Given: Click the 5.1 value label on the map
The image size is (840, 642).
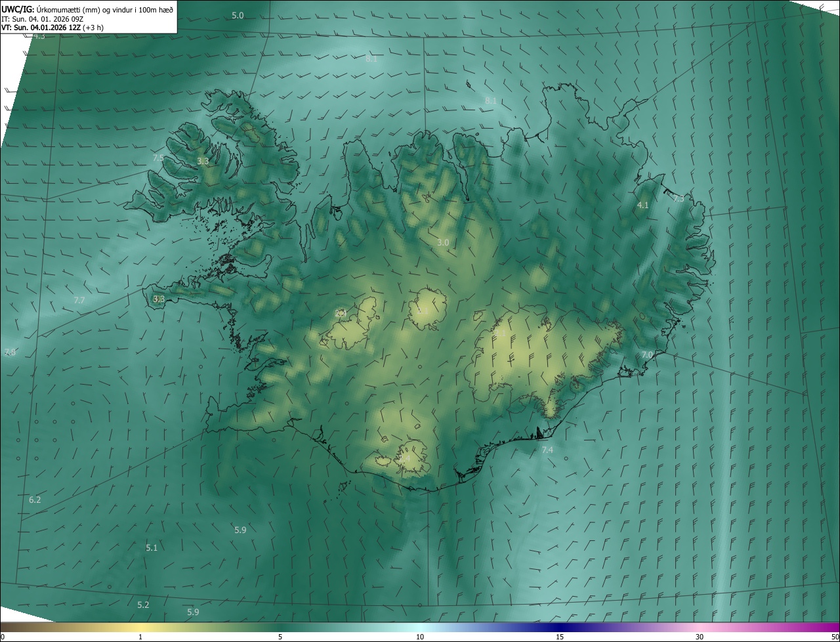Looking at the screenshot, I should coord(152,547).
